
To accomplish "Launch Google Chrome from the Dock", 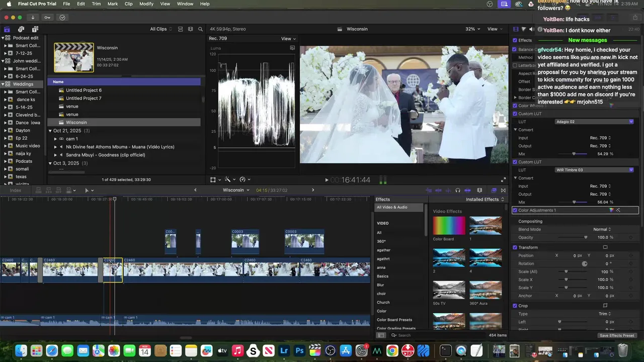I will 392,350.
